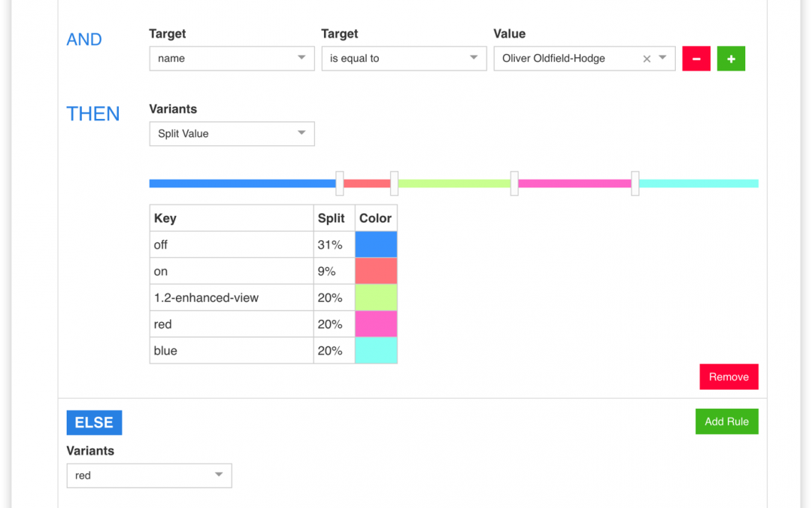Click the slider handle between red and green
Image resolution: width=812 pixels, height=508 pixels.
[x=394, y=184]
